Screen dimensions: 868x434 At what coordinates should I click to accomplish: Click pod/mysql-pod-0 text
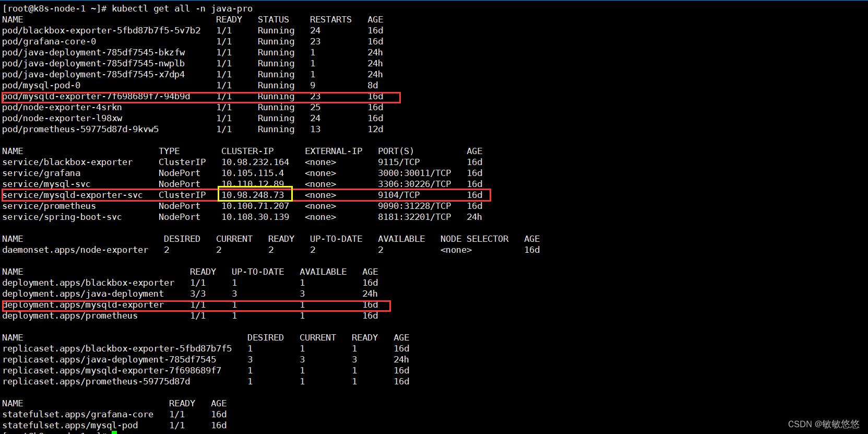(41, 85)
